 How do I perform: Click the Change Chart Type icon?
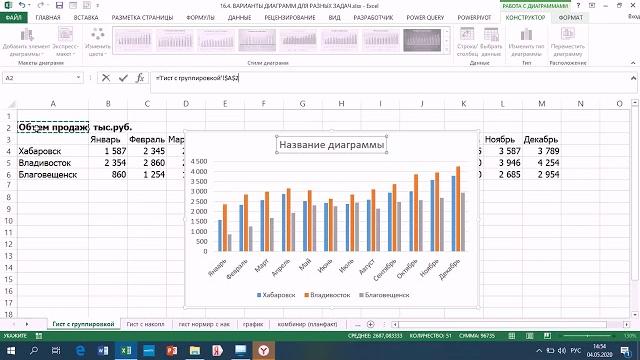tap(526, 35)
